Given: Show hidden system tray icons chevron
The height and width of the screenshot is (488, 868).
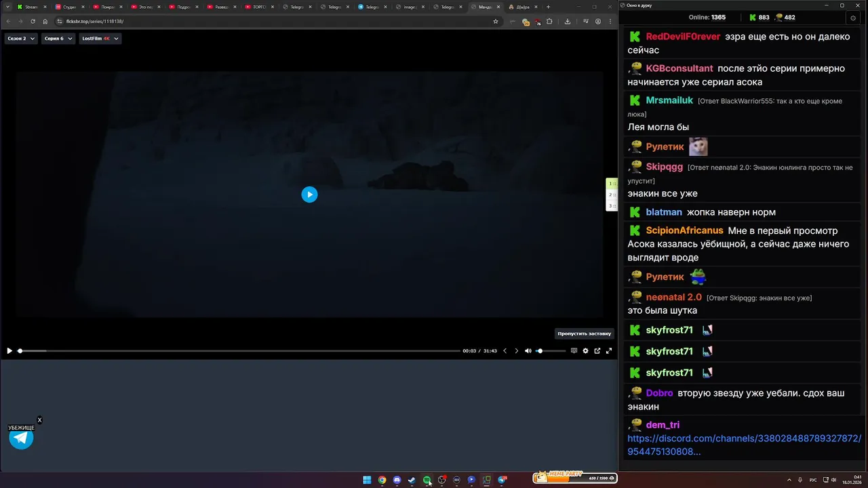Looking at the screenshot, I should [x=789, y=480].
